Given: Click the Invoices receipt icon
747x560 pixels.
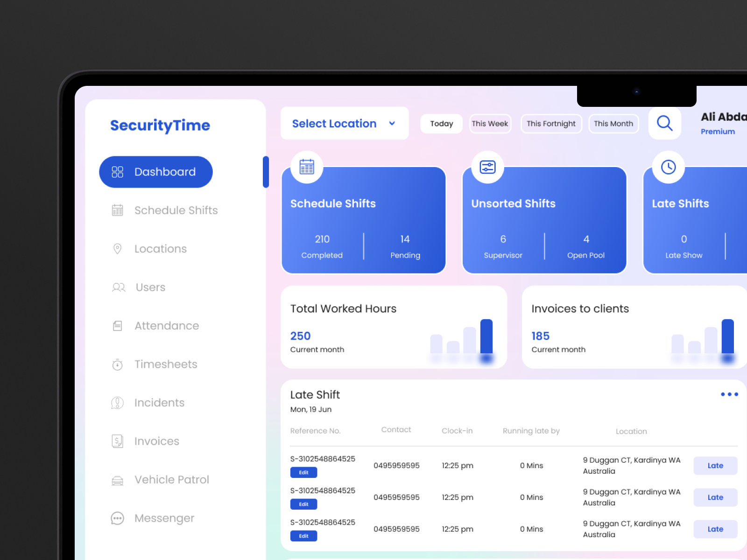Looking at the screenshot, I should (118, 441).
